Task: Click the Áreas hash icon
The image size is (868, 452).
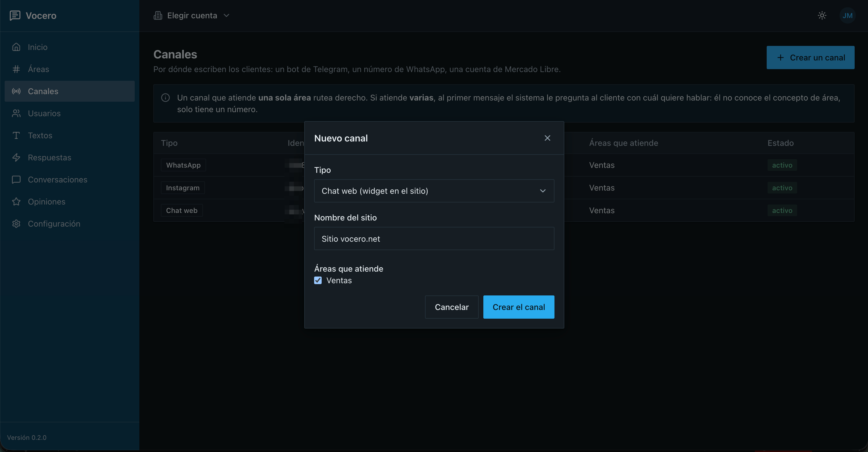Action: [16, 69]
